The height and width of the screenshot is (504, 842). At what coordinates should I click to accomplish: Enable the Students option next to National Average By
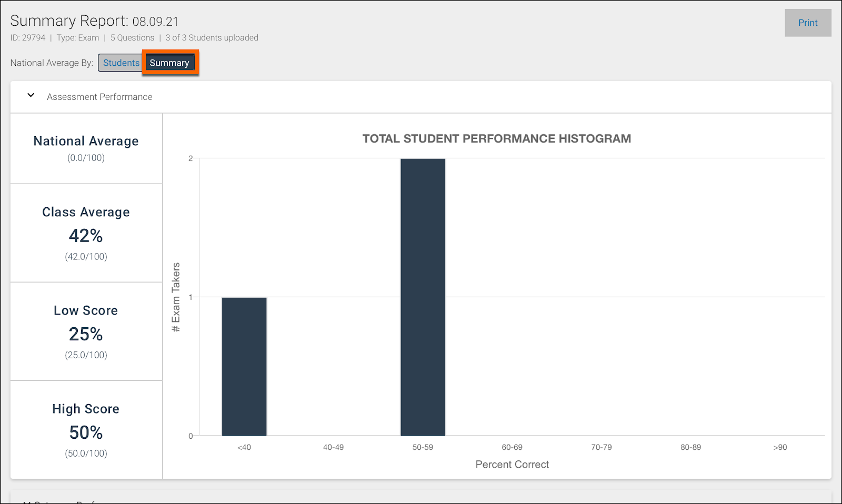click(x=121, y=62)
